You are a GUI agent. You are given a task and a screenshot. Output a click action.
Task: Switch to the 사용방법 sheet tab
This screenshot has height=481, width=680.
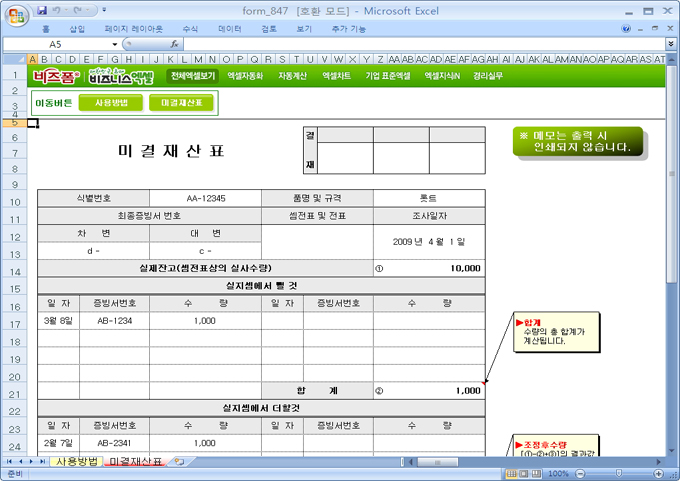pos(78,462)
